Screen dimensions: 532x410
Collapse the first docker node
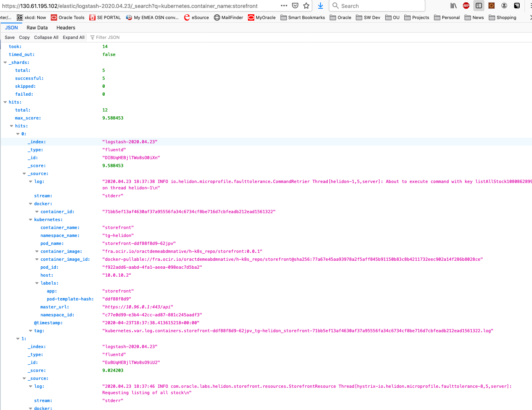(31, 204)
